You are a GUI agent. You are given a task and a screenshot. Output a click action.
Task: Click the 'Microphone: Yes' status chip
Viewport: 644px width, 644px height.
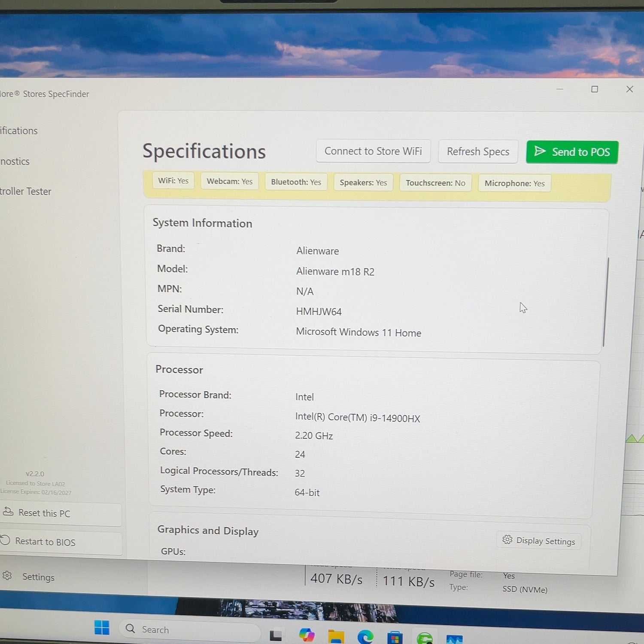click(x=514, y=183)
